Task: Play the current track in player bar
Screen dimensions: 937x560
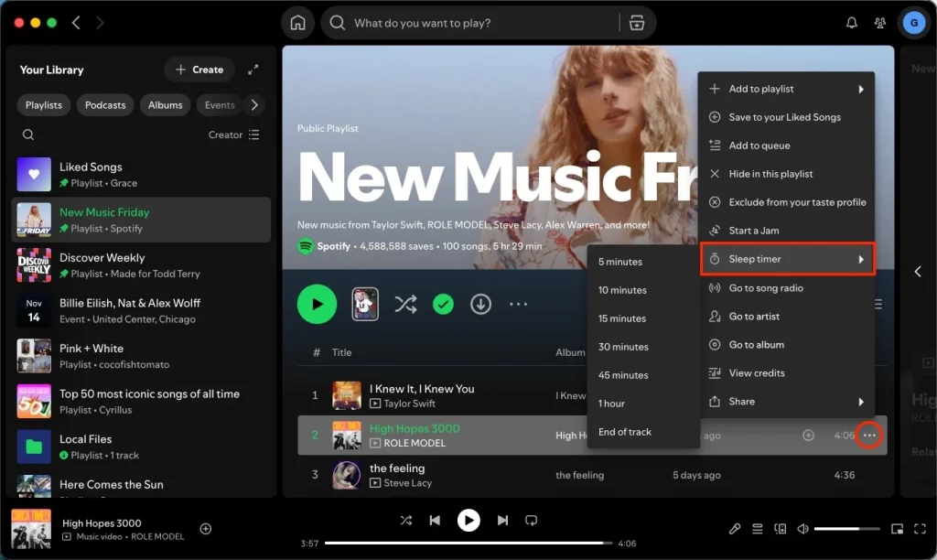Action: click(x=468, y=521)
